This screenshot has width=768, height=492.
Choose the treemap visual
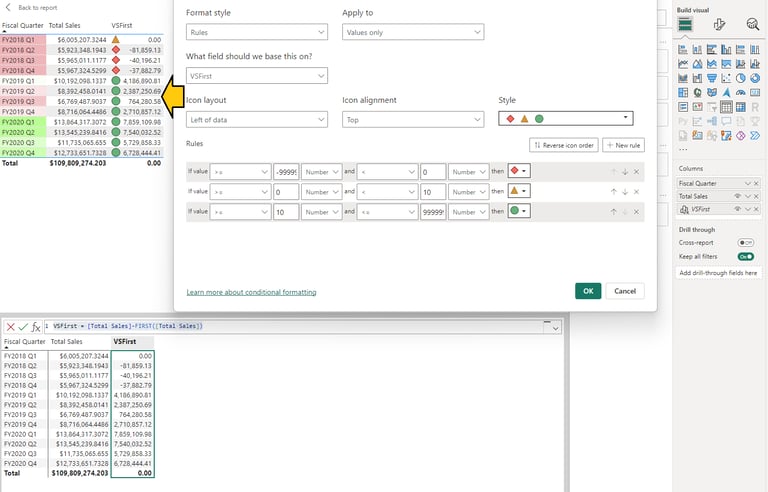coord(683,92)
